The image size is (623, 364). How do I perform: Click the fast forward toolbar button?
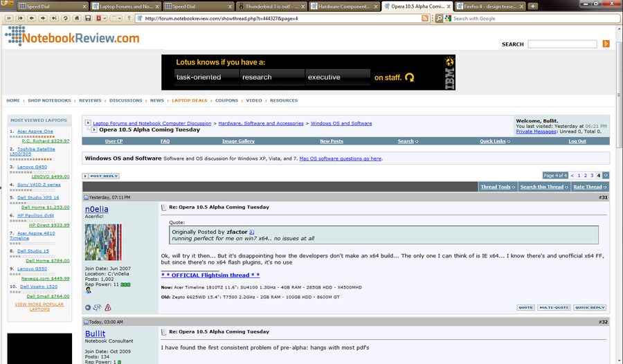click(x=55, y=18)
